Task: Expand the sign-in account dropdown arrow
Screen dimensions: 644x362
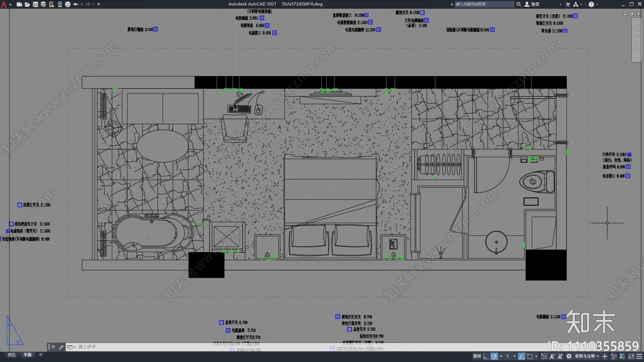Action: point(560,4)
